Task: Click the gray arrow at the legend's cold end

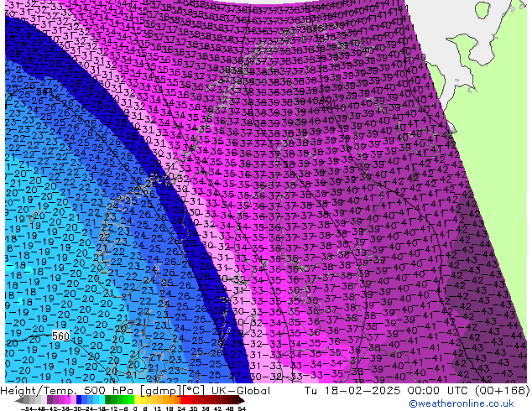Action: 18,401
